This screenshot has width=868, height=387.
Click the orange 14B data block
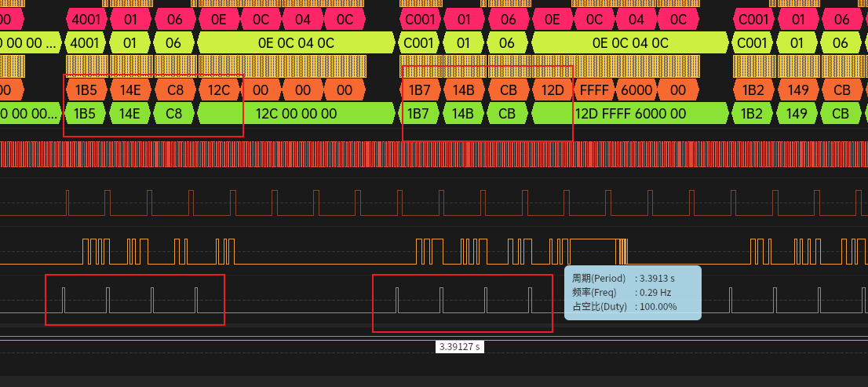[x=464, y=90]
